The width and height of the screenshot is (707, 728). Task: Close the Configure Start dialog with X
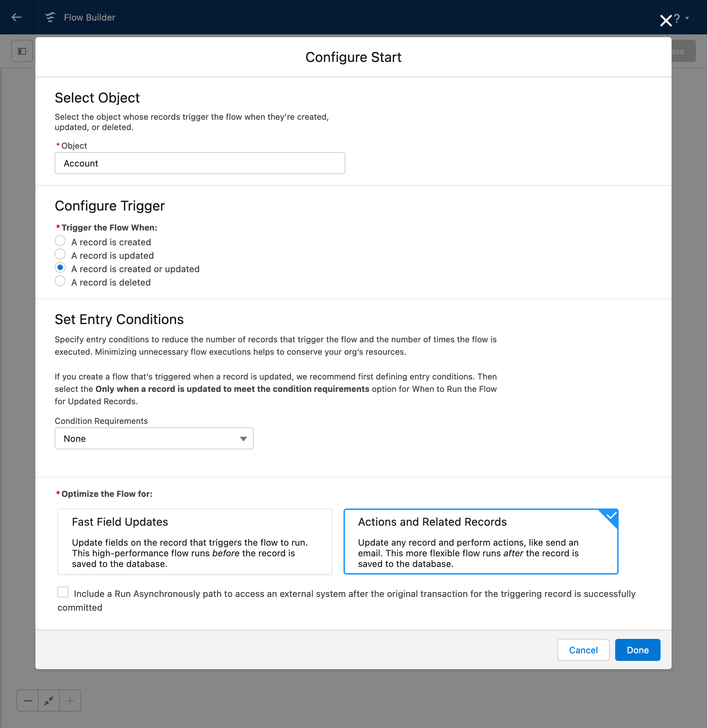click(x=665, y=20)
